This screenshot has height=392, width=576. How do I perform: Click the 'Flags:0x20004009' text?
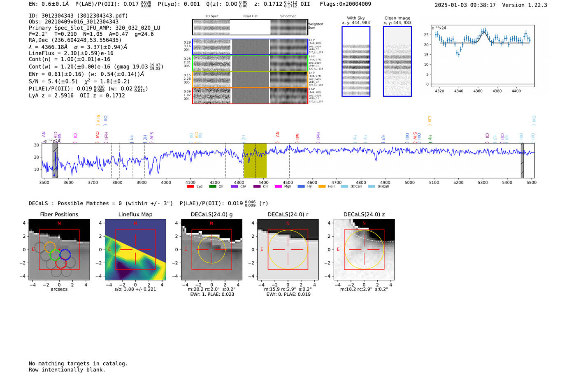pos(346,4)
